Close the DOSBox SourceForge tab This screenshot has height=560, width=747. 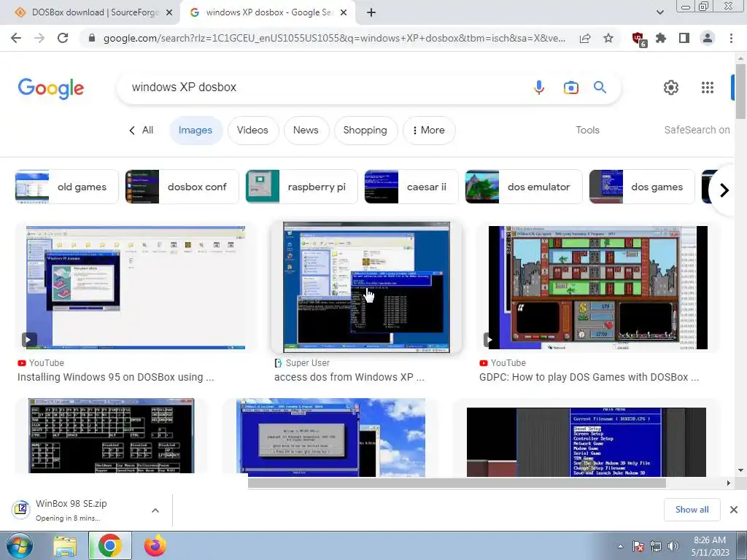169,13
